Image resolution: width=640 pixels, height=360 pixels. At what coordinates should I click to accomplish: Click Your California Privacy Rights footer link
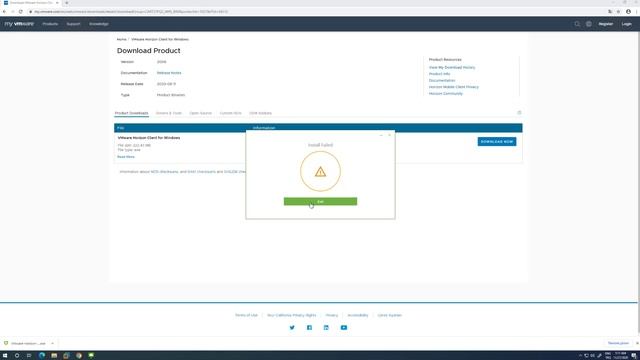[291, 315]
